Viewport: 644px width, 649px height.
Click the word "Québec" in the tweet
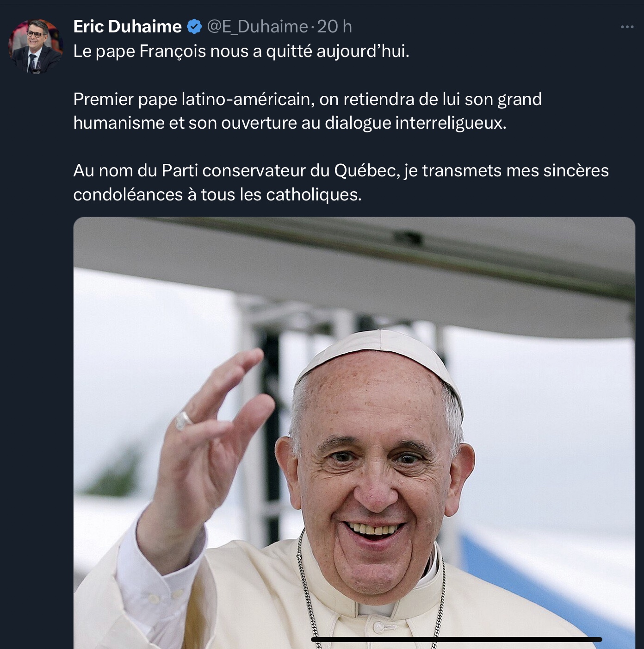point(365,171)
